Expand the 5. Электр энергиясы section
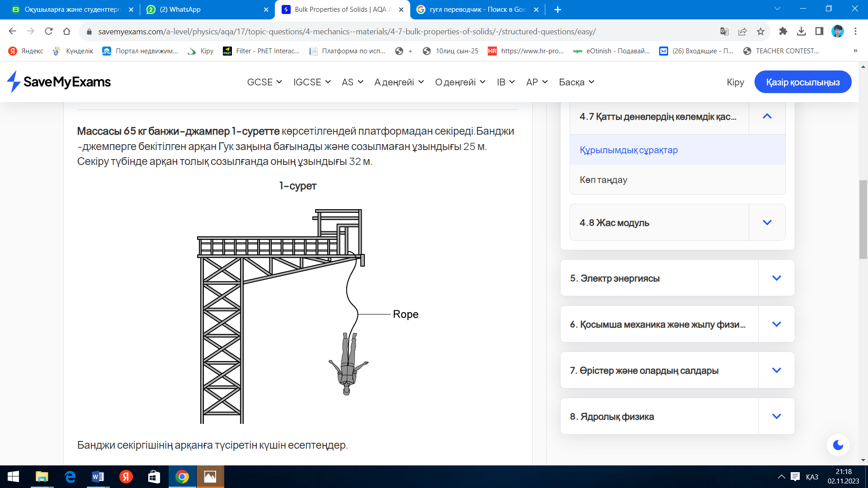 (x=776, y=278)
